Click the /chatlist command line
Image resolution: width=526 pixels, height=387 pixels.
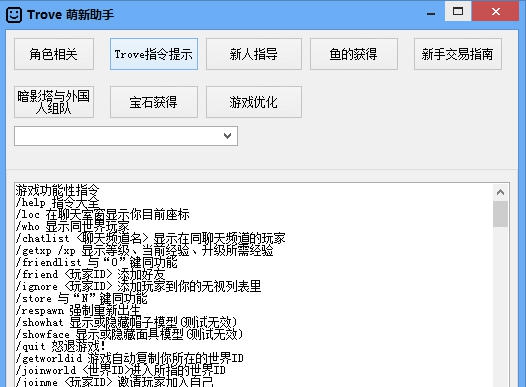tap(150, 238)
